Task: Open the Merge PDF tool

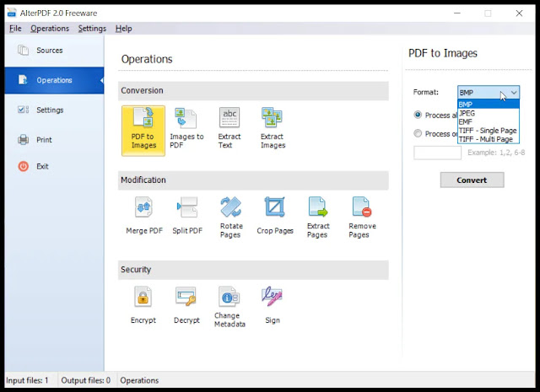Action: pyautogui.click(x=144, y=216)
